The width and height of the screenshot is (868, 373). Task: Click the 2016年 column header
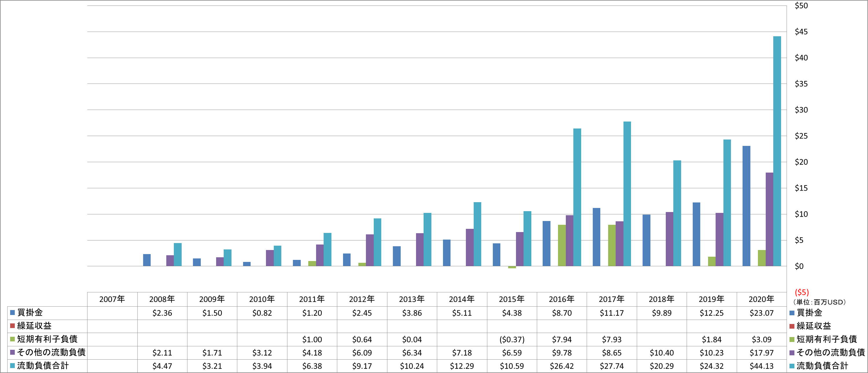(562, 299)
